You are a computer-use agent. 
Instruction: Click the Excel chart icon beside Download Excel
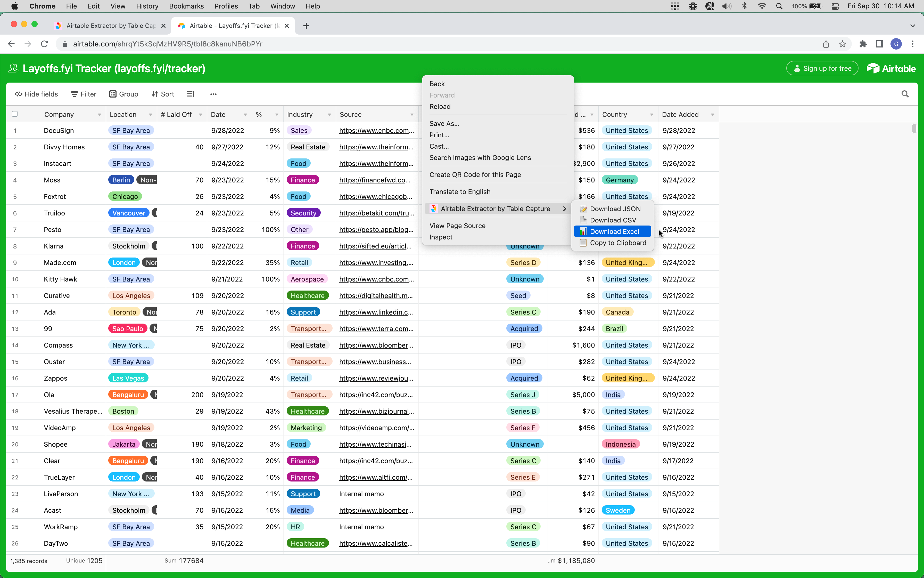coord(583,231)
